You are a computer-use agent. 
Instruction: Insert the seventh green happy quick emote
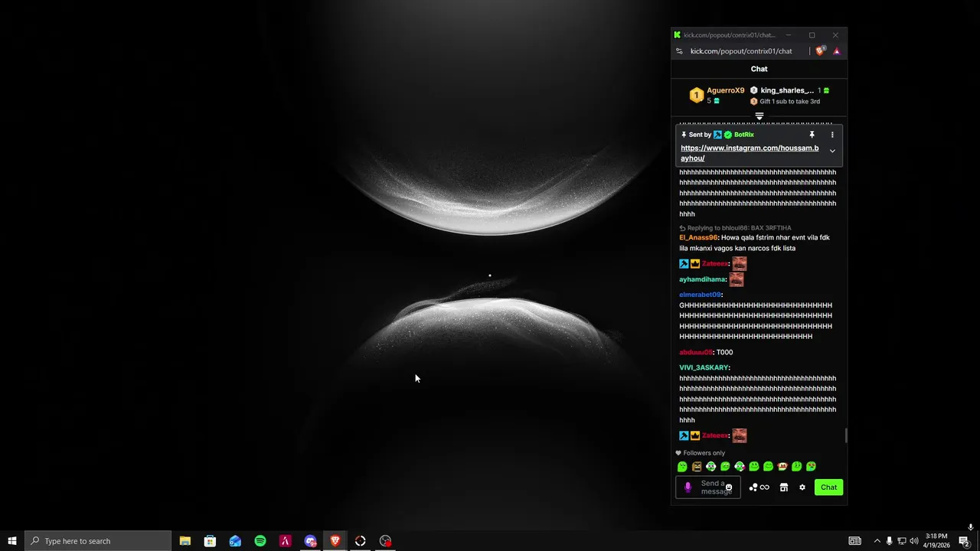tap(768, 467)
